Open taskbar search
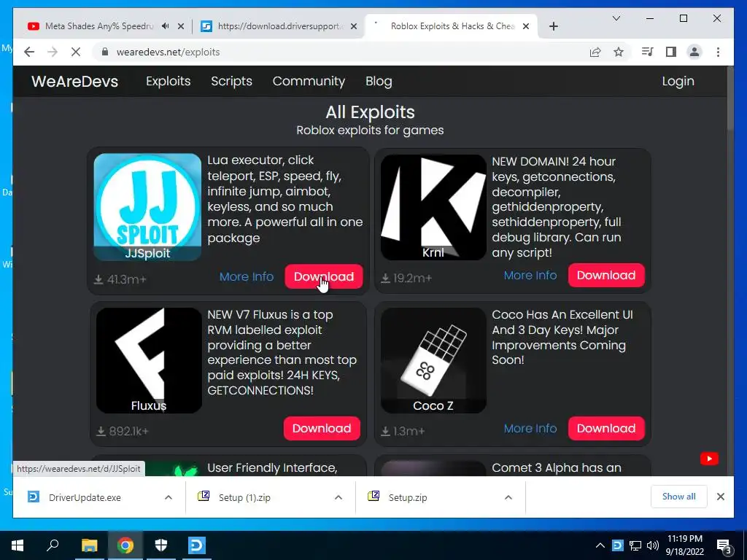Image resolution: width=747 pixels, height=560 pixels. 53,545
